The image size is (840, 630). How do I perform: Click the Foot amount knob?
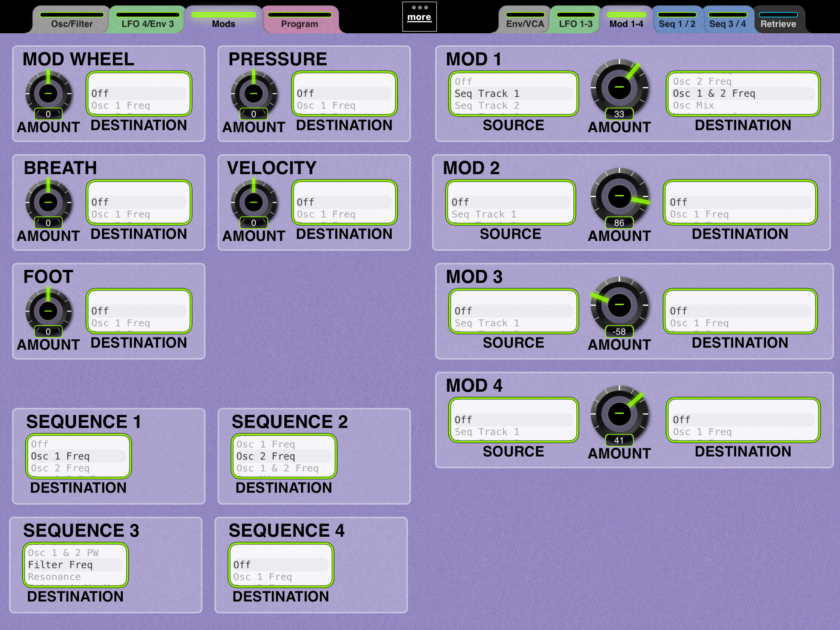coord(48,311)
